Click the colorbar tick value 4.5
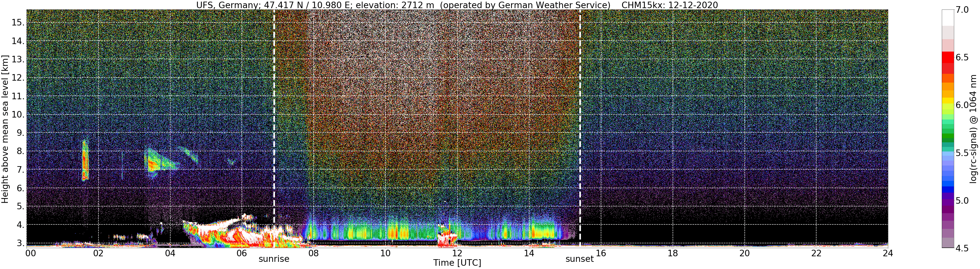980x269 pixels. (x=962, y=248)
